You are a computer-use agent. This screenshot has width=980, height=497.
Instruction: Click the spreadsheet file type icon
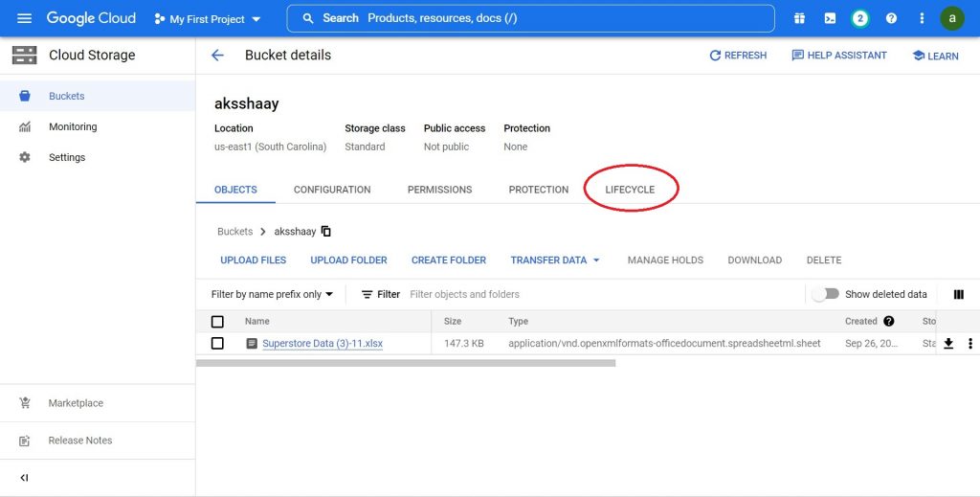tap(252, 343)
